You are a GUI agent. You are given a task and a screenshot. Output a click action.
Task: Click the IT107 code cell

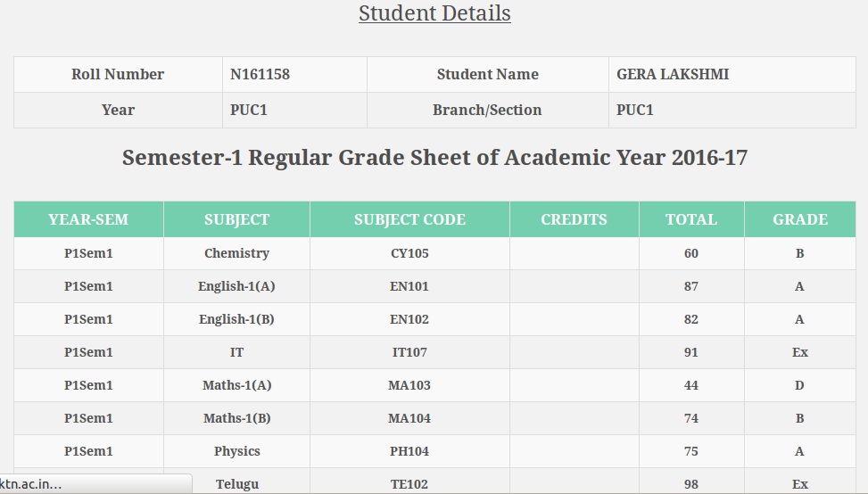(409, 352)
